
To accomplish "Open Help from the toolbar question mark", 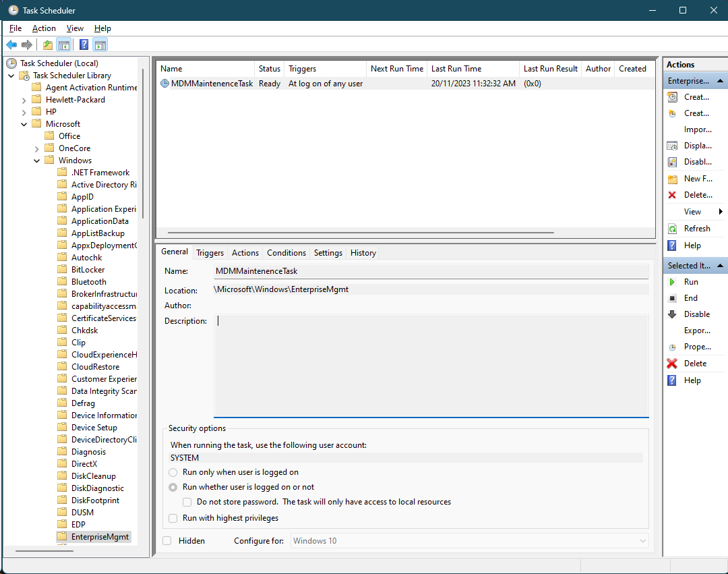I will (82, 45).
